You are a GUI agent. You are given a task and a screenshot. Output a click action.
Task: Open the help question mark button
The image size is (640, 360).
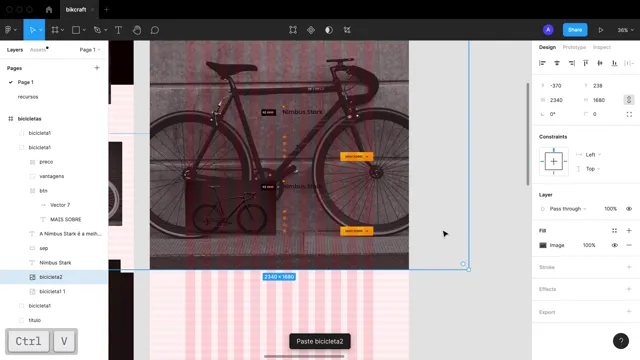click(621, 341)
